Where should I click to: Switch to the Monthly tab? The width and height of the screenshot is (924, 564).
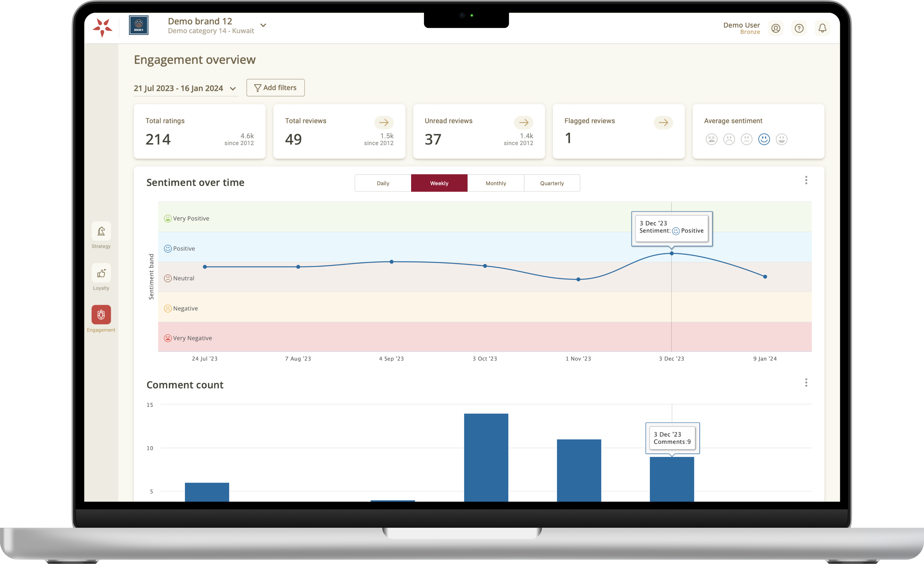[496, 183]
